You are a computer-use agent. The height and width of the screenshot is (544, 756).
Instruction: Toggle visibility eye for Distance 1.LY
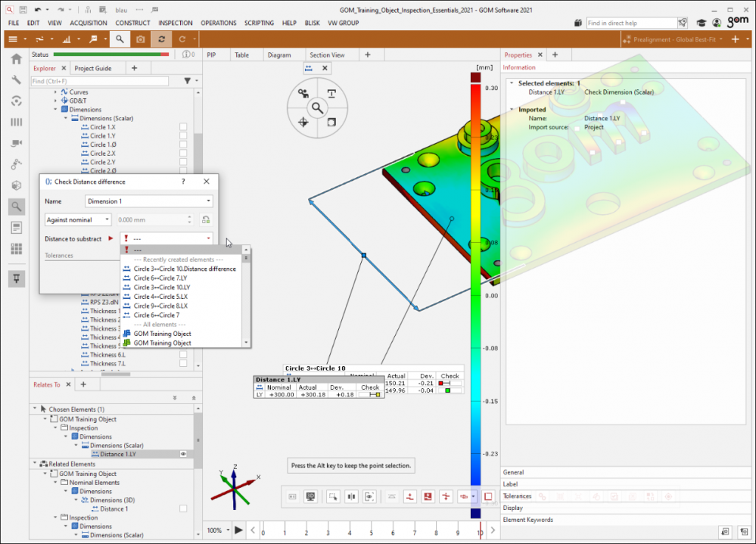pos(183,454)
